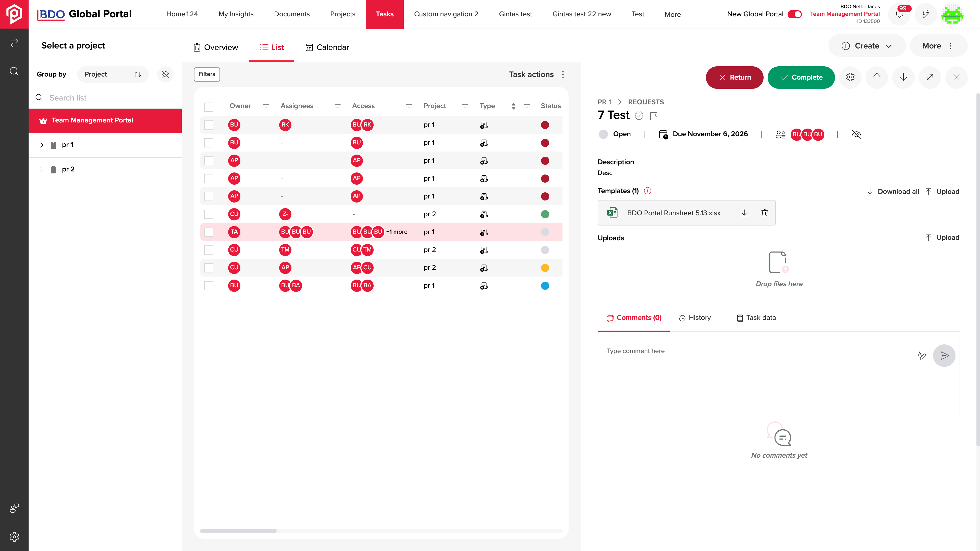Viewport: 980px width, 551px height.
Task: Open the Create dropdown menu
Action: tap(867, 46)
